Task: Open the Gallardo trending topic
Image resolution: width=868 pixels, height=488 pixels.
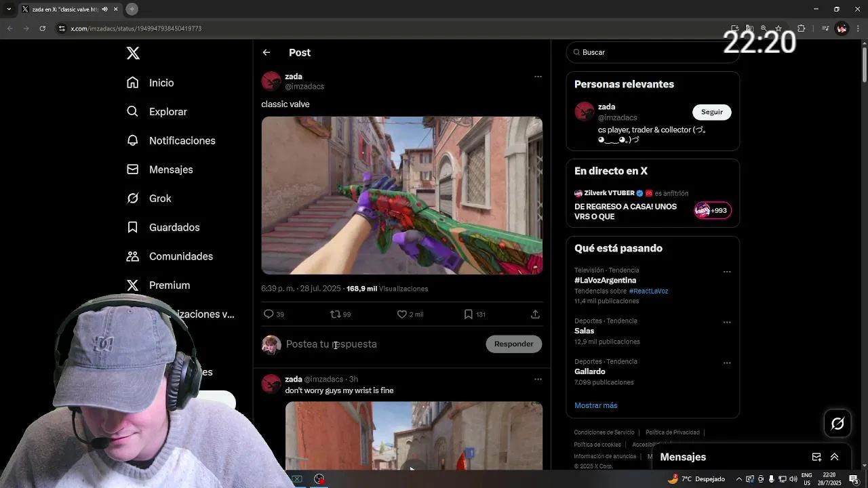Action: (x=590, y=371)
